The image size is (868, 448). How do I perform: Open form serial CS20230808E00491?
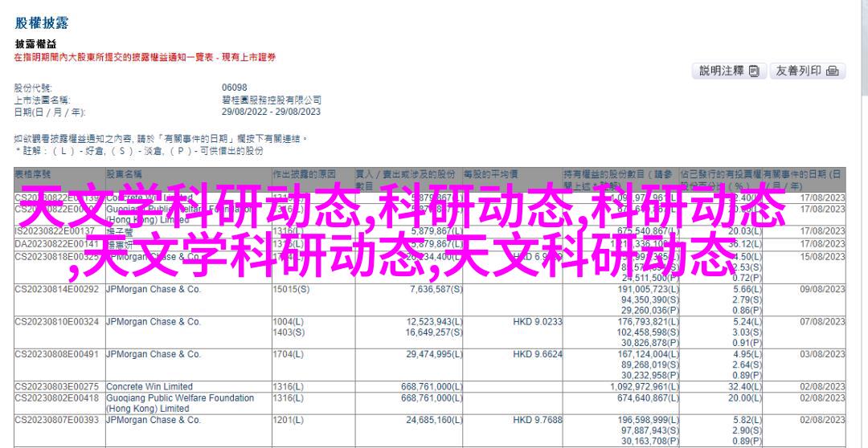56,354
